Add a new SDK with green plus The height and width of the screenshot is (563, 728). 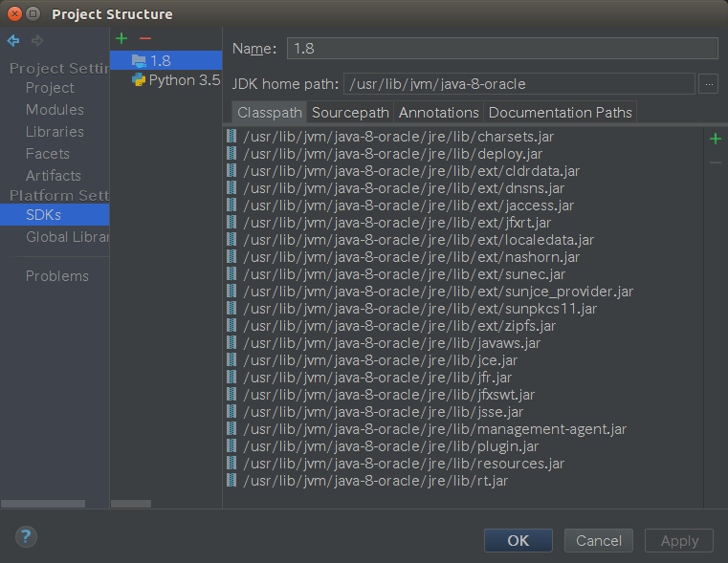(x=121, y=38)
